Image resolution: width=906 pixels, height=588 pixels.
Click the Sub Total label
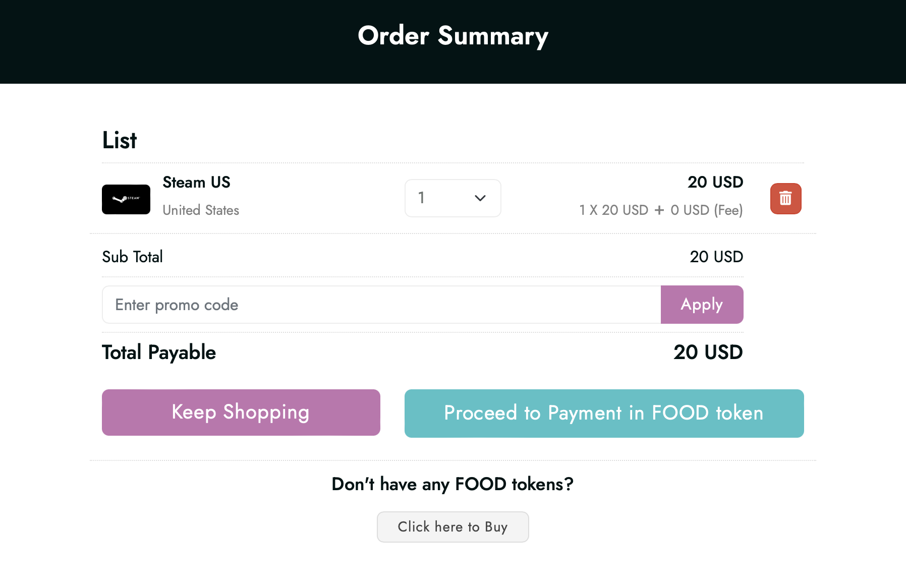tap(132, 257)
